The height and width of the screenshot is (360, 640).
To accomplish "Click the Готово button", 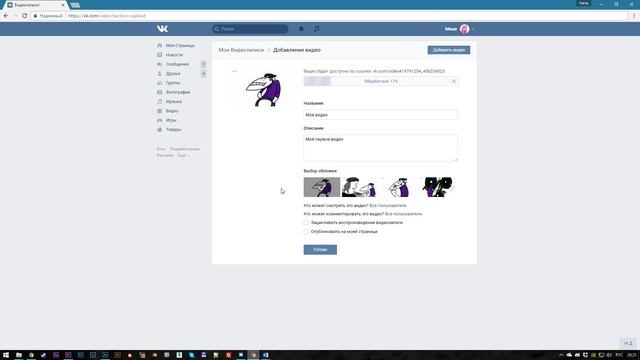I will click(320, 249).
